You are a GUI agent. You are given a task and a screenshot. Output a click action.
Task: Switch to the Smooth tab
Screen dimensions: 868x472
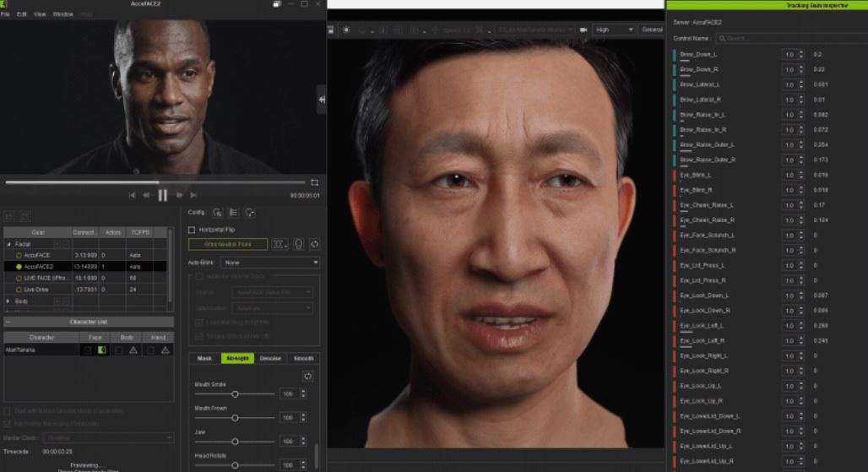click(303, 359)
